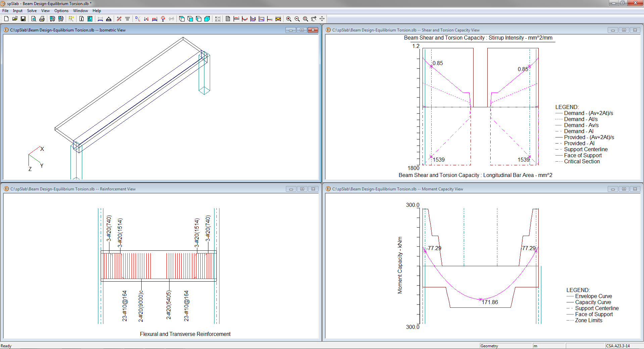Show the reinforcement view yellow icon
644x349 pixels.
[278, 19]
